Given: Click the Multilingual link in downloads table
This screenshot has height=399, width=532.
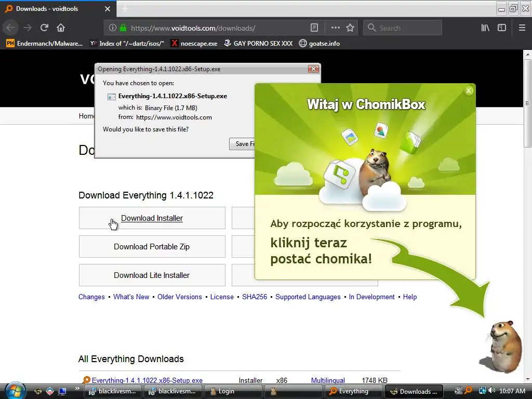Looking at the screenshot, I should coord(328,380).
